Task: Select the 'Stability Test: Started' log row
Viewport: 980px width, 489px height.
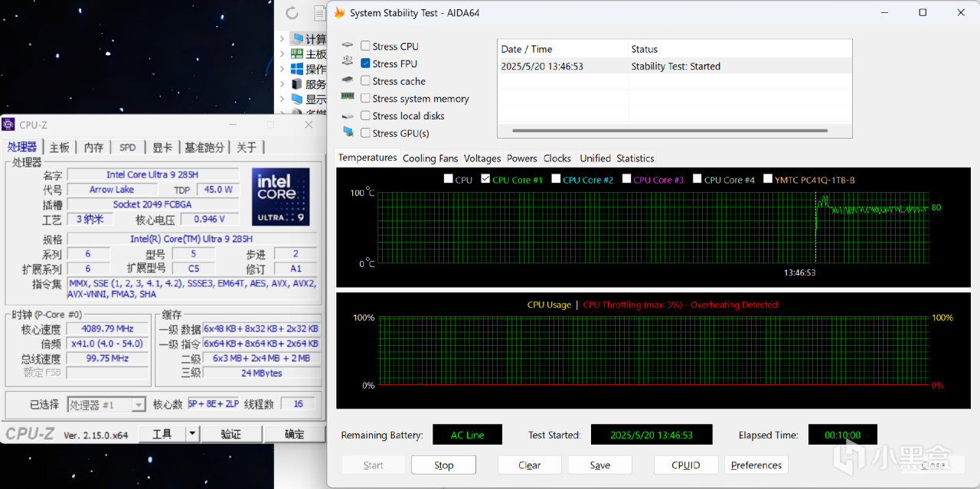Action: click(x=675, y=67)
